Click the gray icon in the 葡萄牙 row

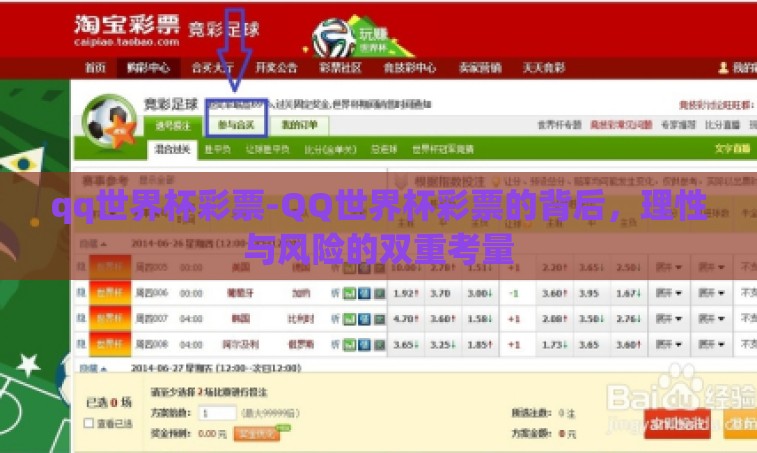coord(380,293)
